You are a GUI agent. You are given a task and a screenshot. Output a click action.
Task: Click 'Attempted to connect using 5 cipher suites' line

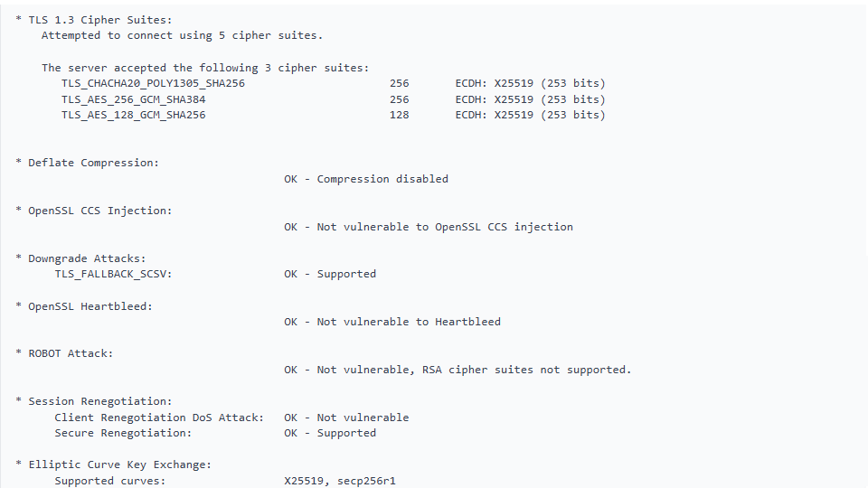[182, 35]
